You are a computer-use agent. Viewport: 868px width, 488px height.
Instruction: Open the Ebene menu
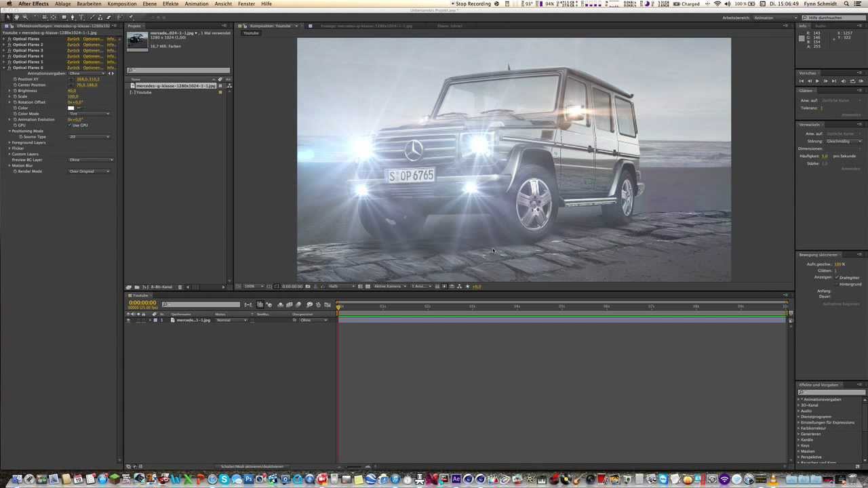point(149,4)
